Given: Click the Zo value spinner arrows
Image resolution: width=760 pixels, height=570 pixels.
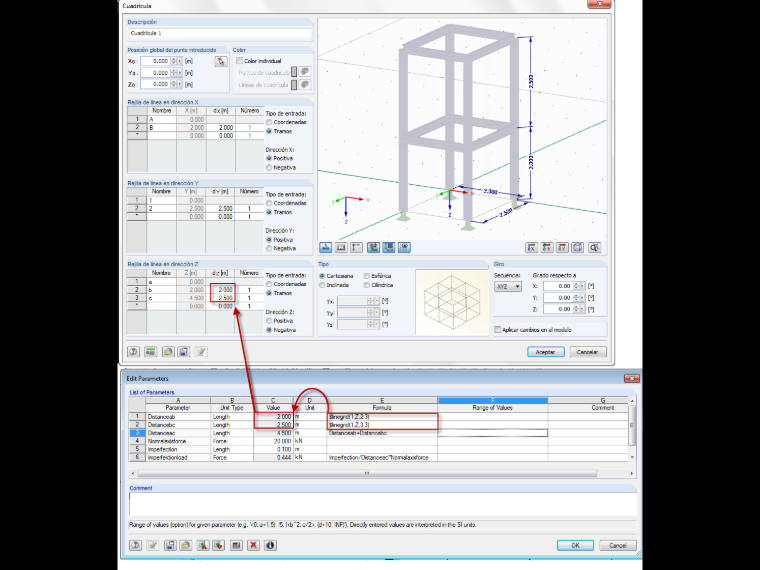Looking at the screenshot, I should point(174,84).
